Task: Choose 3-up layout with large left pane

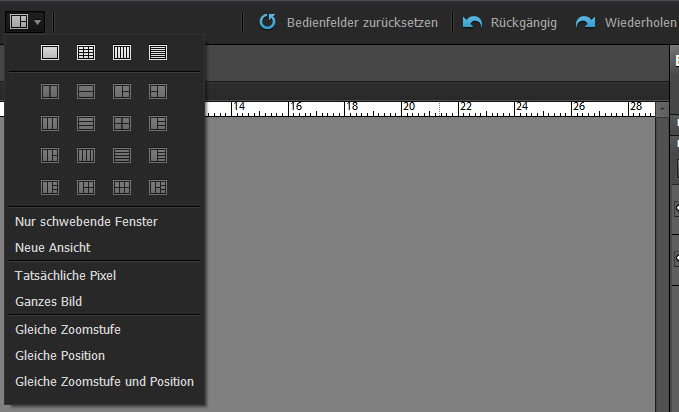Action: point(122,91)
